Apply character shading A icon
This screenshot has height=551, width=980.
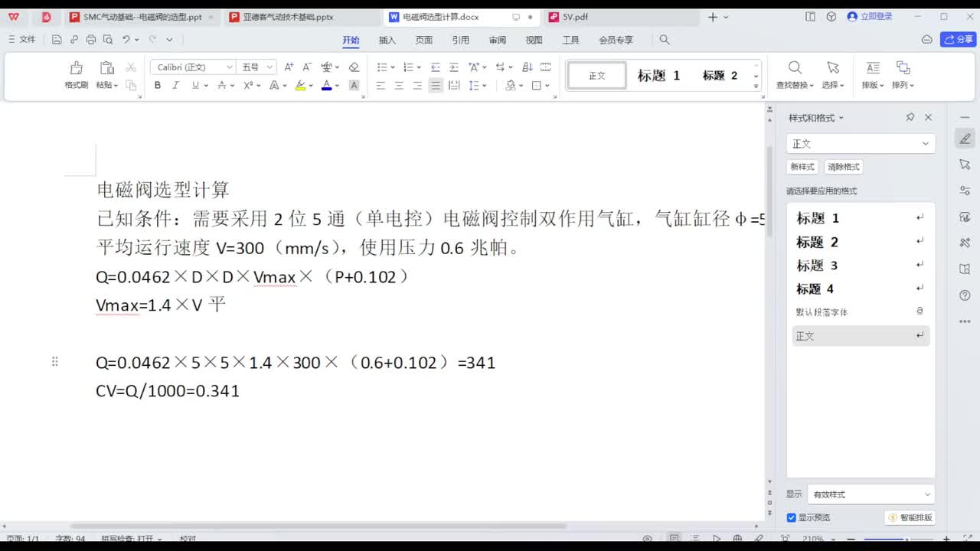354,86
